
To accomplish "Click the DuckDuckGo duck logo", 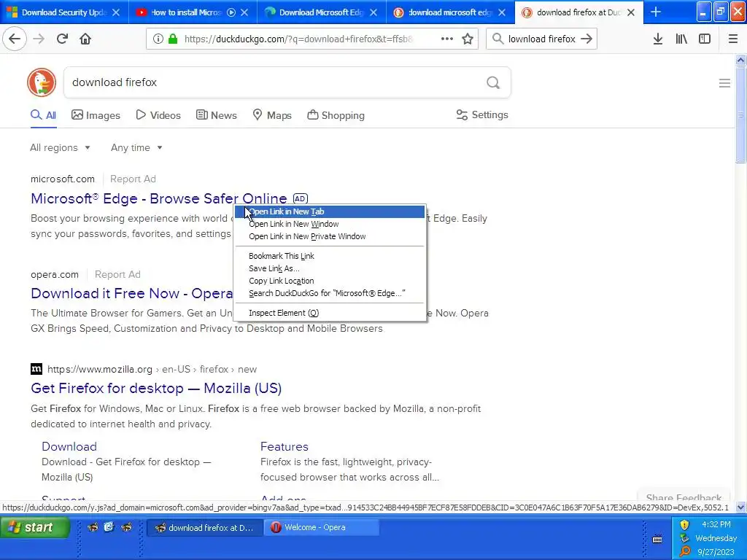I will click(42, 82).
